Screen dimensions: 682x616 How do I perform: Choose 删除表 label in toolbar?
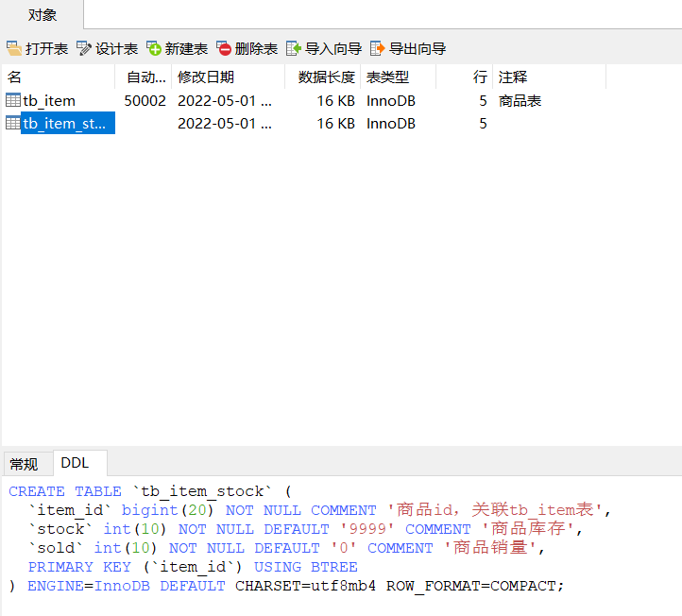[x=256, y=49]
